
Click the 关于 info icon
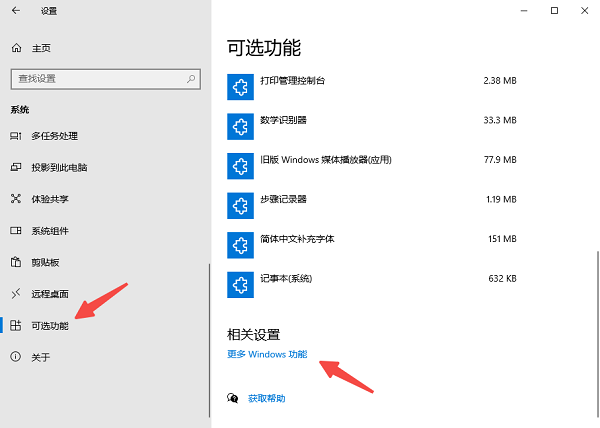pyautogui.click(x=15, y=357)
